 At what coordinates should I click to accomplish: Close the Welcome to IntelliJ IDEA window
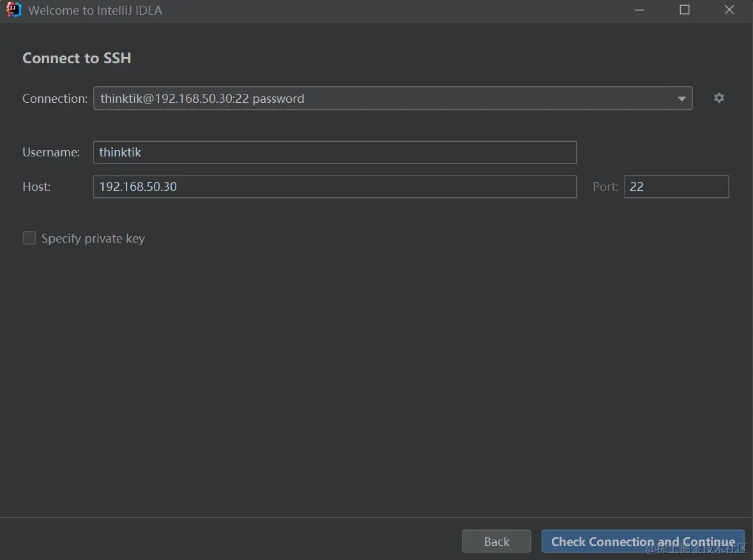tap(729, 10)
